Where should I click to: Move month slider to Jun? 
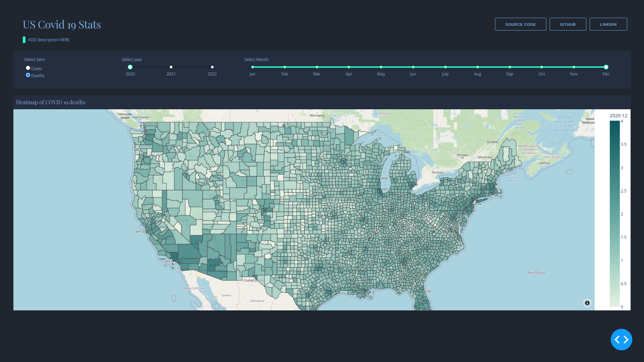click(x=413, y=66)
